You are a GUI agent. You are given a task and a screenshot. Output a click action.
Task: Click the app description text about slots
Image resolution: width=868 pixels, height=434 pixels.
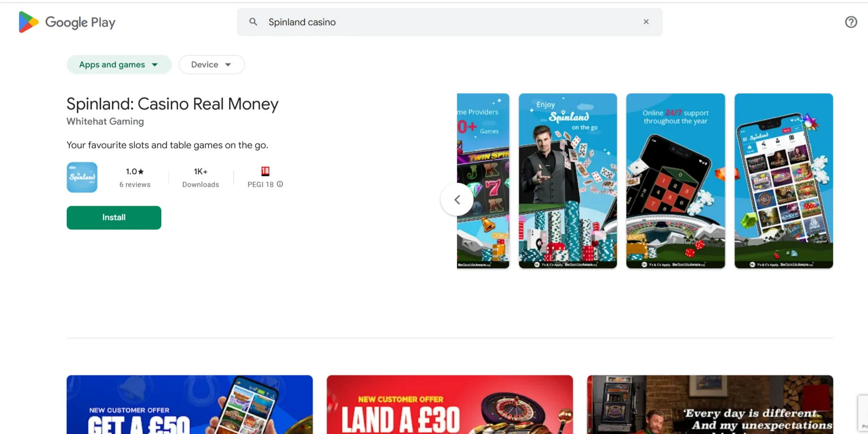[167, 145]
